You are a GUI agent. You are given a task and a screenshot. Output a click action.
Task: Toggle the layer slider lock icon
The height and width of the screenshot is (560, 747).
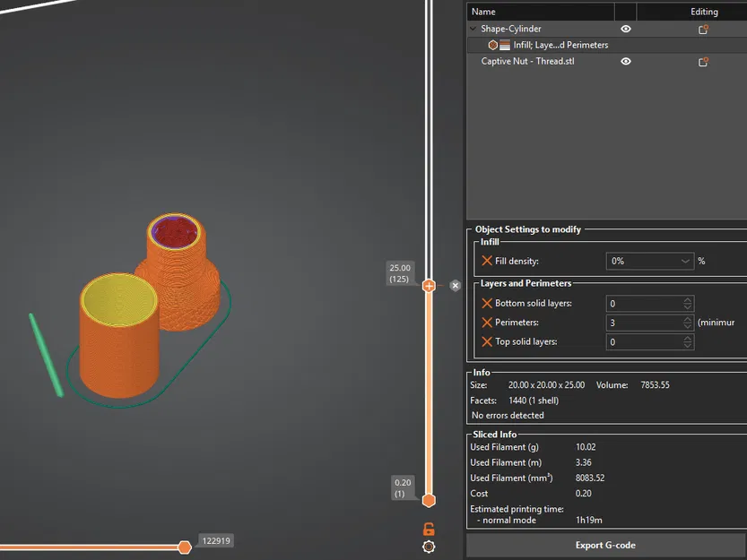[429, 529]
